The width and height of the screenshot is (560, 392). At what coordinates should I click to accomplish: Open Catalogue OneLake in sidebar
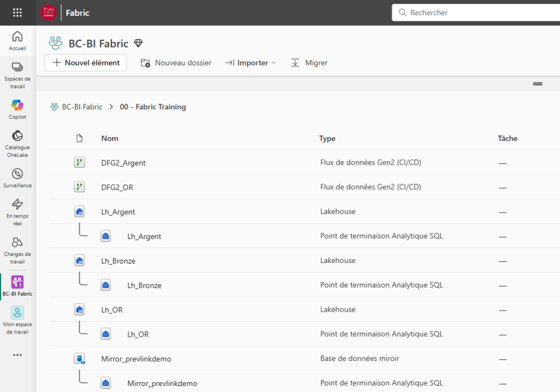(x=17, y=143)
